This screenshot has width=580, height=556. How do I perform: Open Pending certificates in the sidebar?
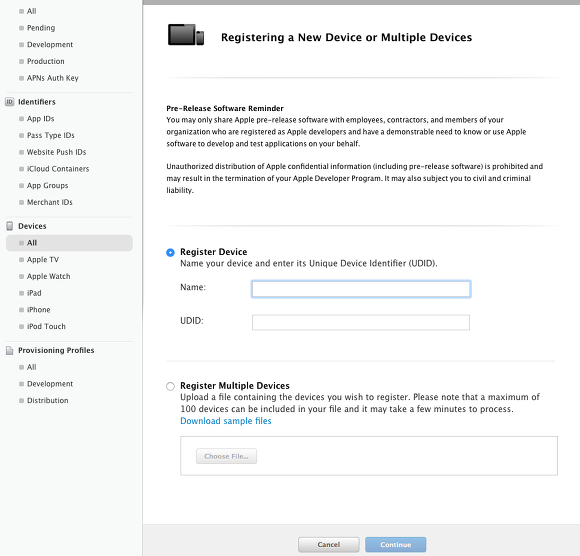pos(41,28)
